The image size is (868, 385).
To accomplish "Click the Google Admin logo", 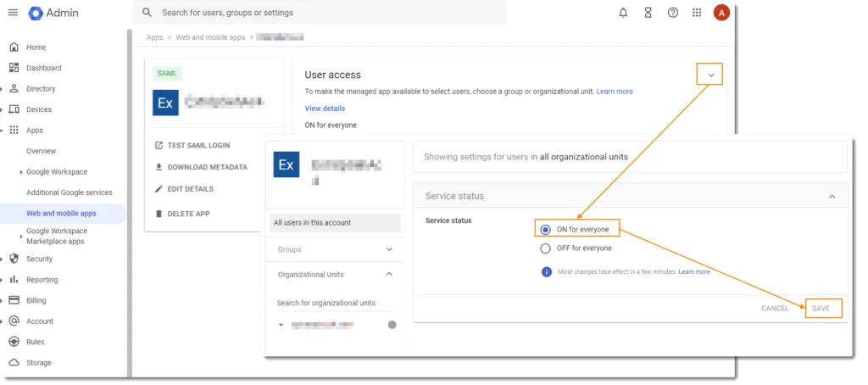I will 53,13.
